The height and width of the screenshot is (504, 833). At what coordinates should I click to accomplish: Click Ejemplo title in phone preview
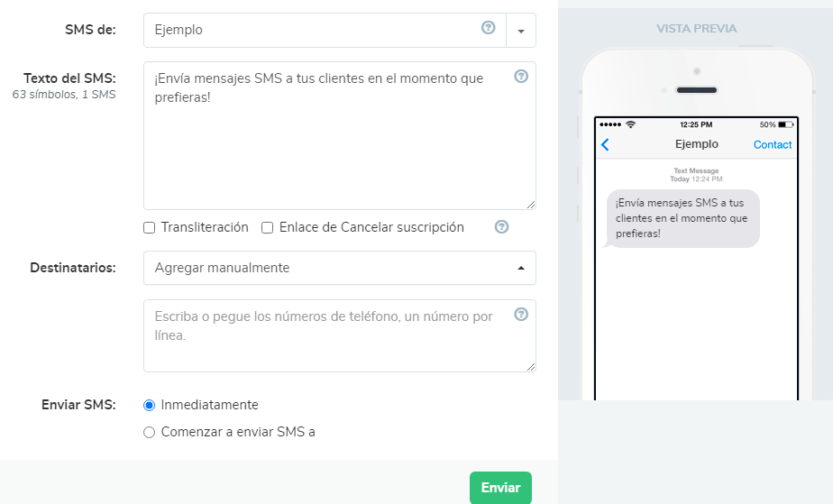pyautogui.click(x=697, y=144)
